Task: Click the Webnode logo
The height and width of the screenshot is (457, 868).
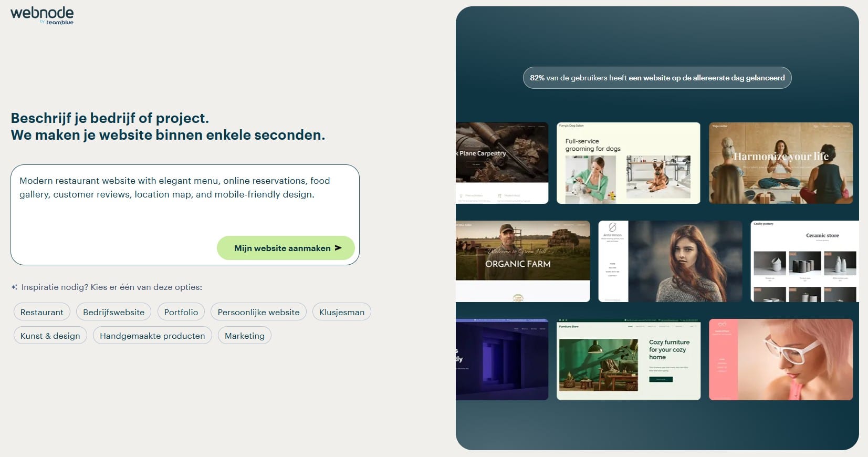Action: pos(42,15)
